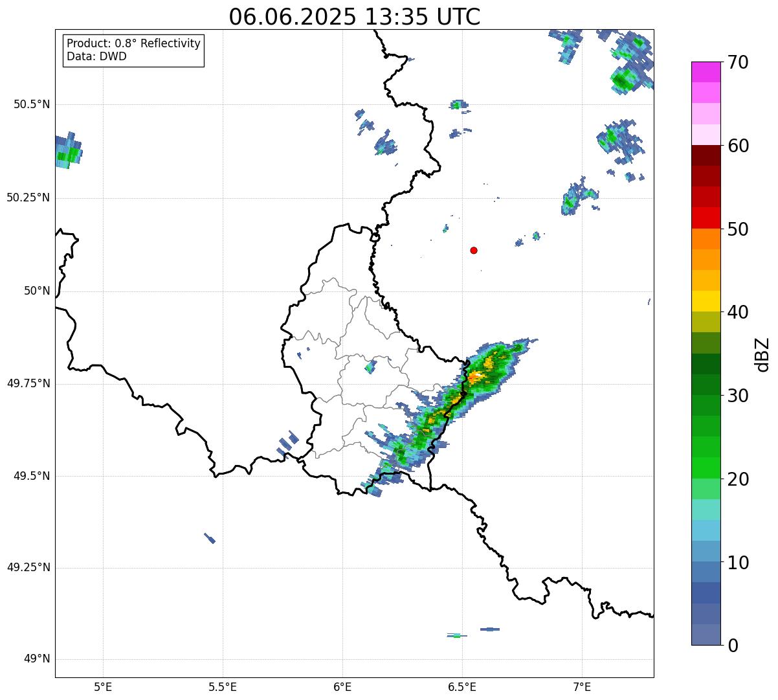The height and width of the screenshot is (700, 778).
Task: Click the "50.25°N" latitude label
Action: tap(28, 198)
